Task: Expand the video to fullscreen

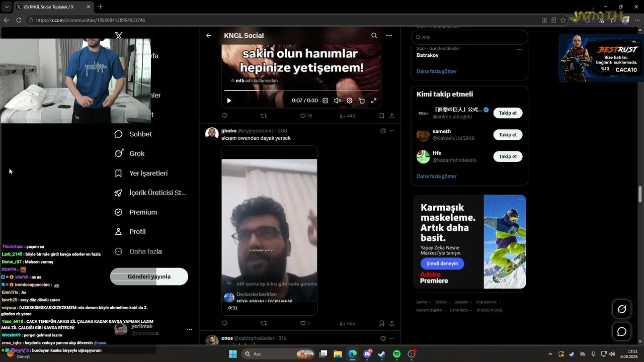Action: (x=374, y=101)
